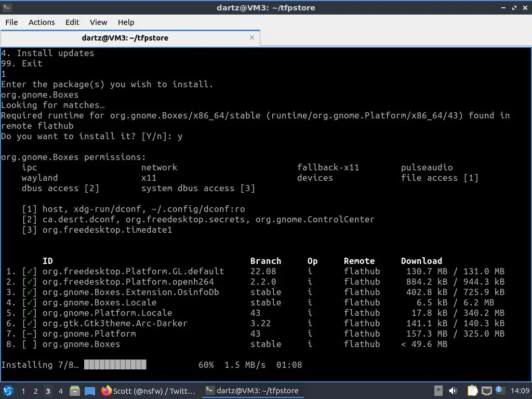The image size is (532, 399).
Task: Open the View menu
Action: pyautogui.click(x=98, y=22)
